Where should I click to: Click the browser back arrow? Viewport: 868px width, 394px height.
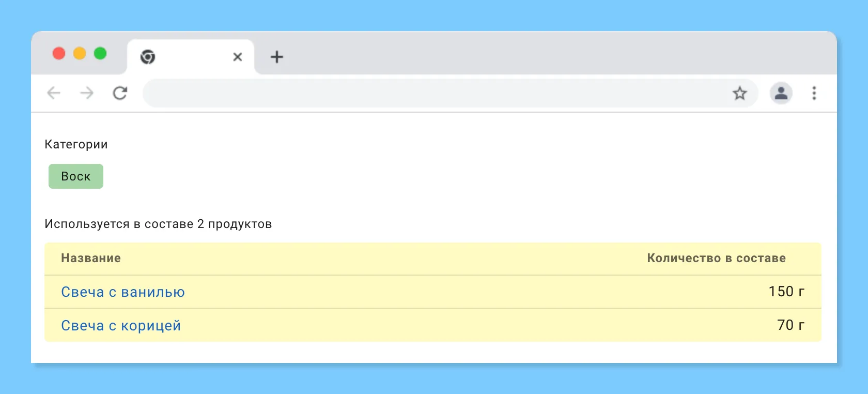54,93
